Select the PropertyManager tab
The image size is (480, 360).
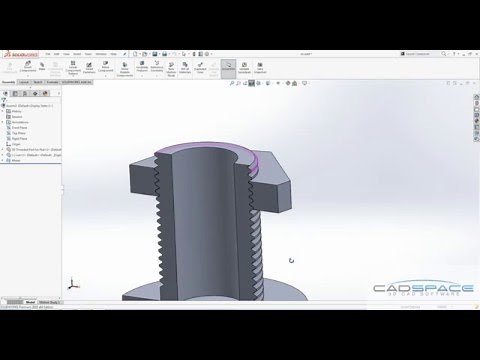pos(15,94)
